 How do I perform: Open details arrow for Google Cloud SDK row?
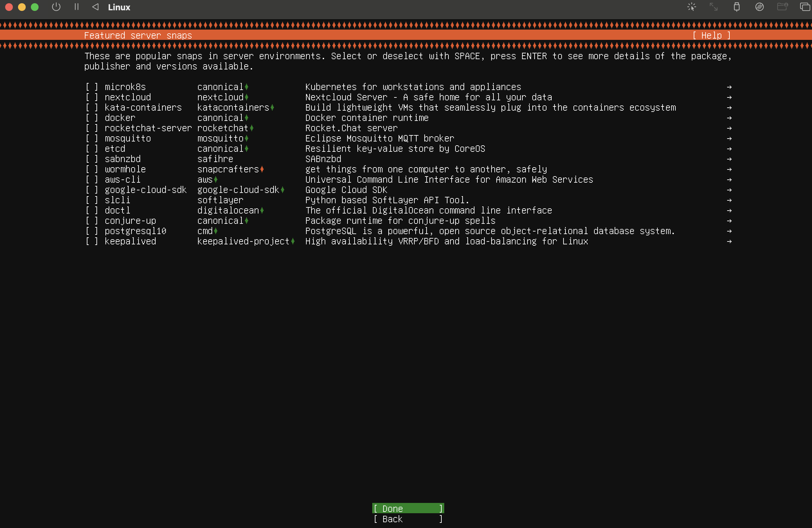coord(729,190)
